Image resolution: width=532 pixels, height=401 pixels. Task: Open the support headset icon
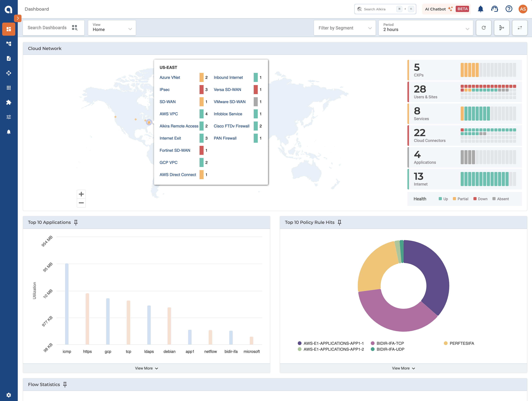494,9
